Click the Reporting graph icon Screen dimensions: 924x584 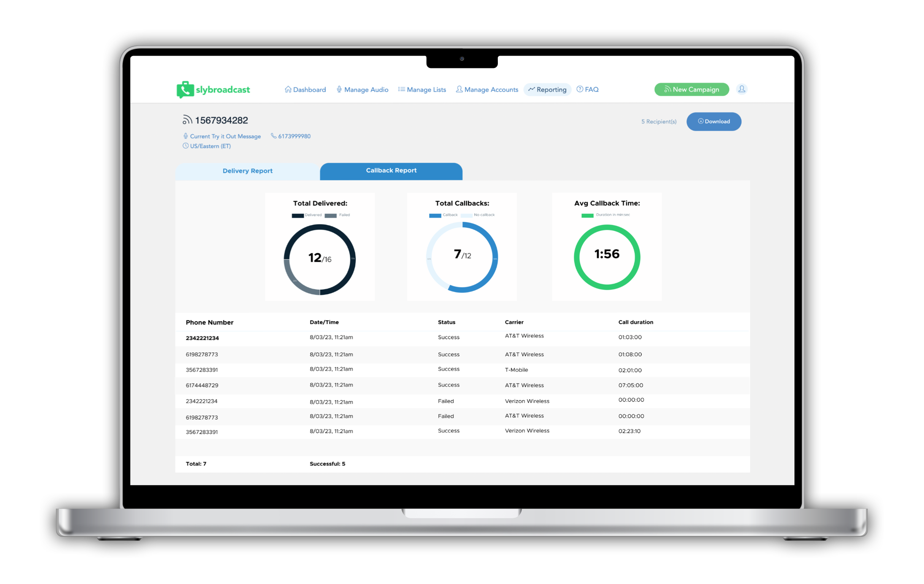pos(533,89)
